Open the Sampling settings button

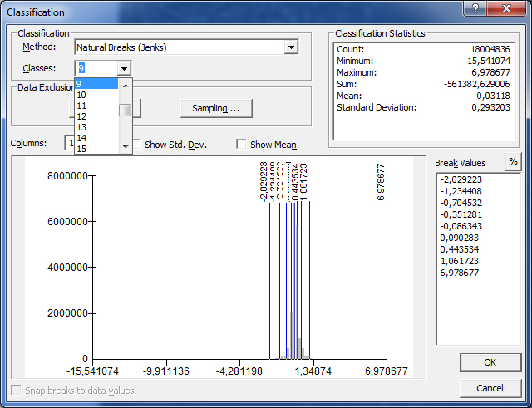(x=216, y=109)
